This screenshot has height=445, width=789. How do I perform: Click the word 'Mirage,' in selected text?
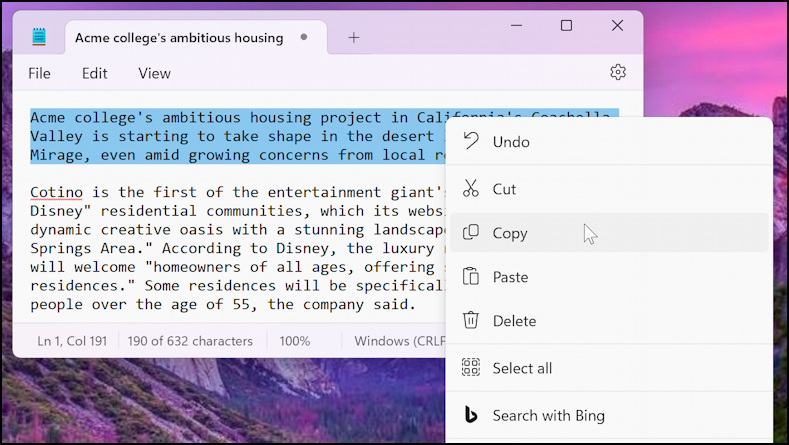[60, 155]
